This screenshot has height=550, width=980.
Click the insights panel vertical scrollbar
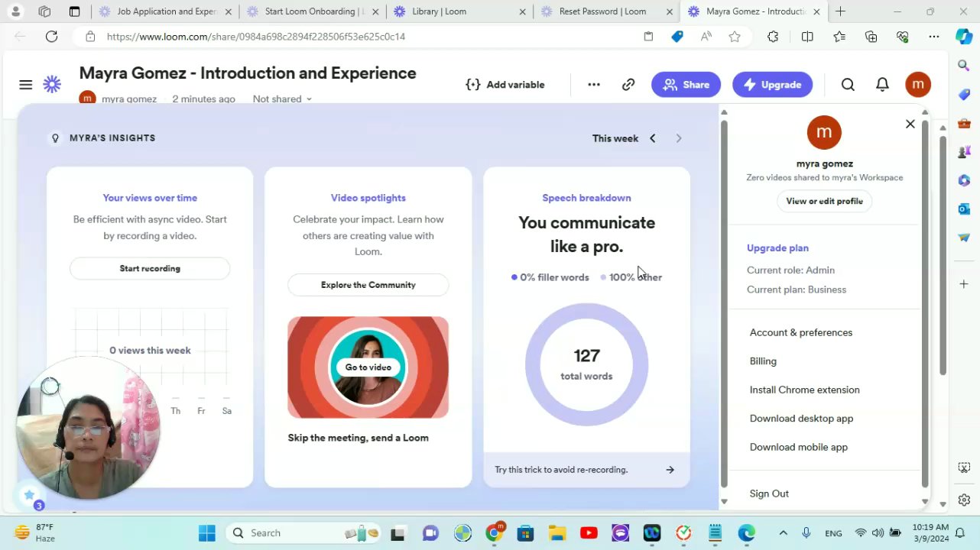(x=724, y=306)
